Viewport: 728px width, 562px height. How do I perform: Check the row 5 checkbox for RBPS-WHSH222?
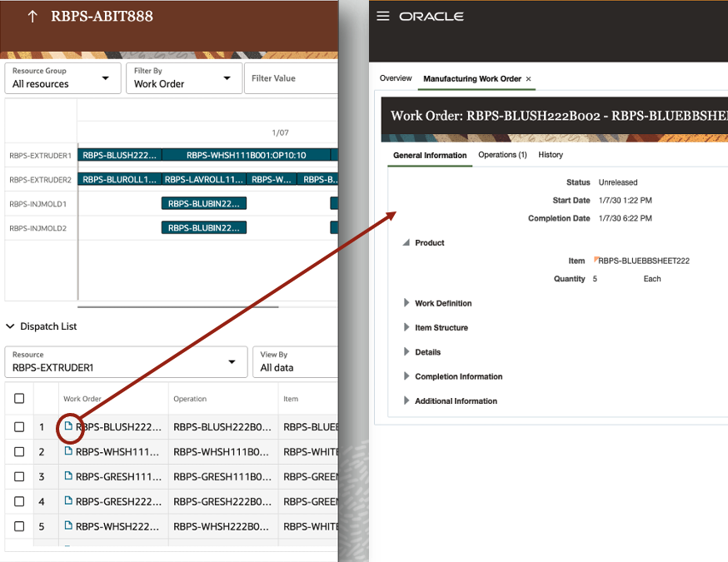click(19, 526)
